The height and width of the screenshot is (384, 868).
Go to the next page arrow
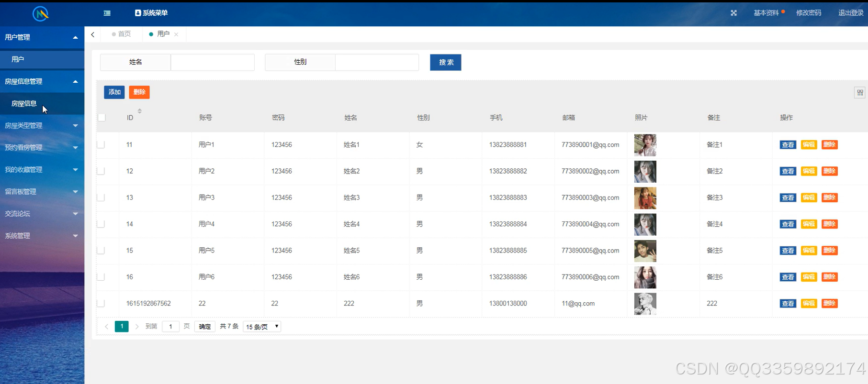tap(137, 327)
